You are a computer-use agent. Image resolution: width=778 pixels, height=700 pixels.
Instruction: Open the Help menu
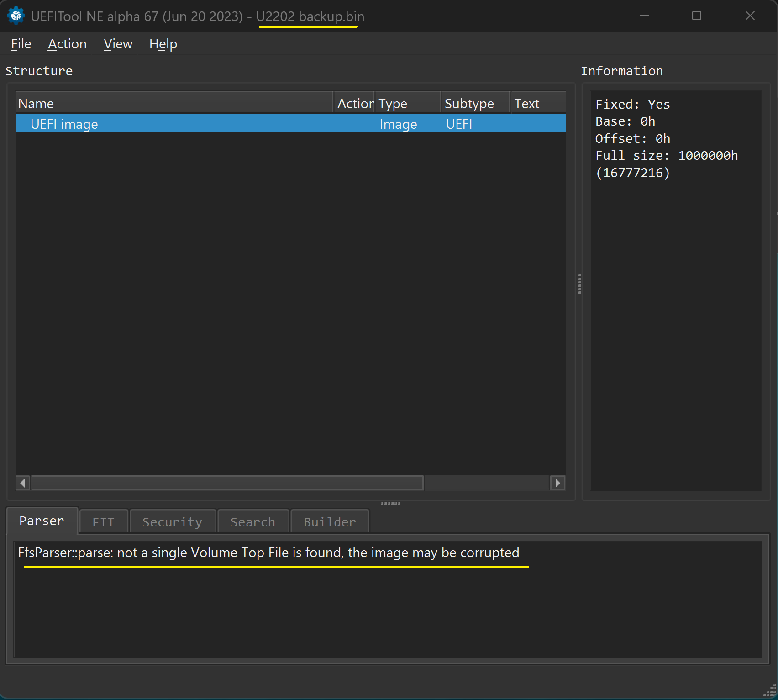(163, 44)
